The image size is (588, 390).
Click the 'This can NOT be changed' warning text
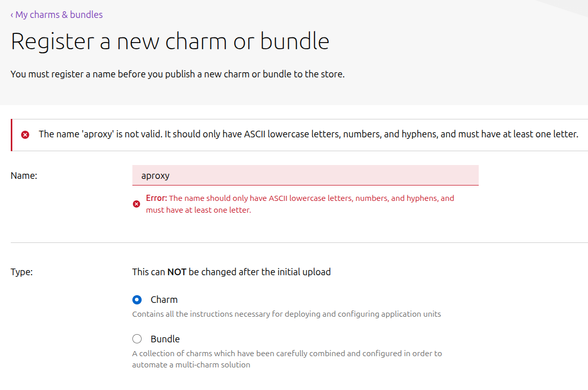click(x=231, y=272)
